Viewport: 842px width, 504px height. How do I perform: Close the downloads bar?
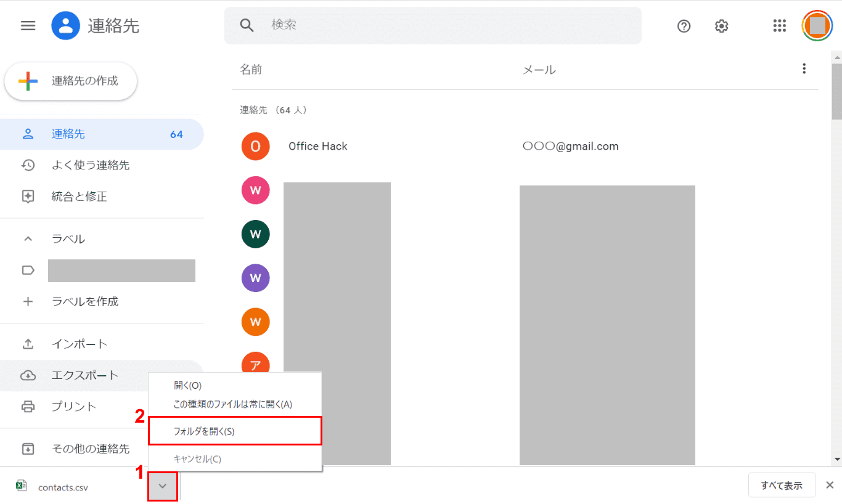[830, 485]
